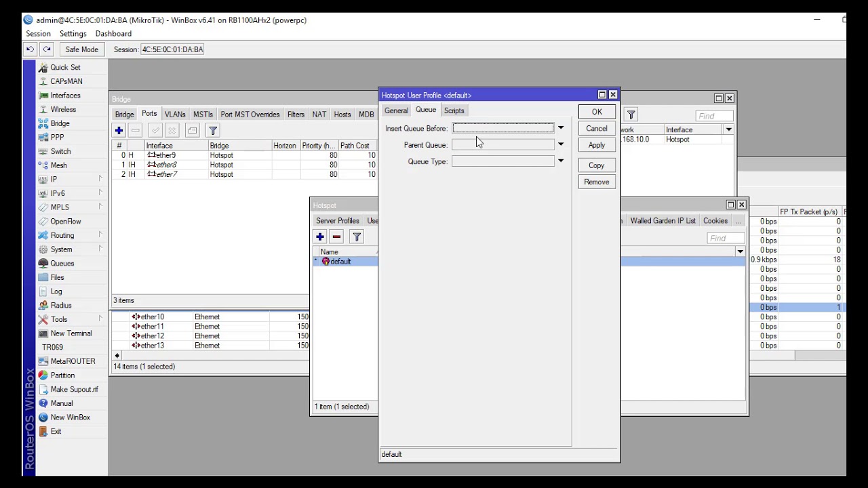This screenshot has height=488, width=868.
Task: Open the Session menu
Action: pyautogui.click(x=38, y=33)
